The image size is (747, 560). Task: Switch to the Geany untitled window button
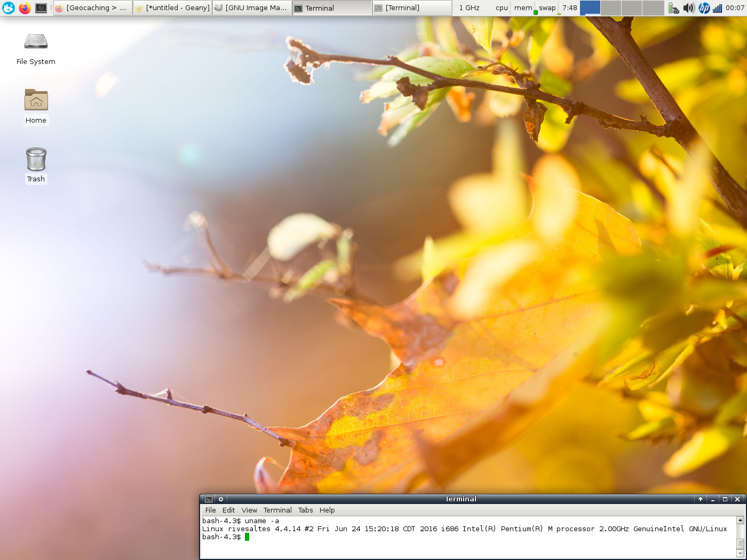[x=172, y=8]
